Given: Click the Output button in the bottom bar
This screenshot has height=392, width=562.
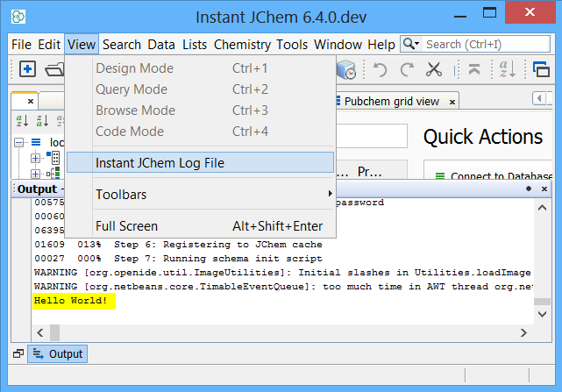Looking at the screenshot, I should point(59,354).
